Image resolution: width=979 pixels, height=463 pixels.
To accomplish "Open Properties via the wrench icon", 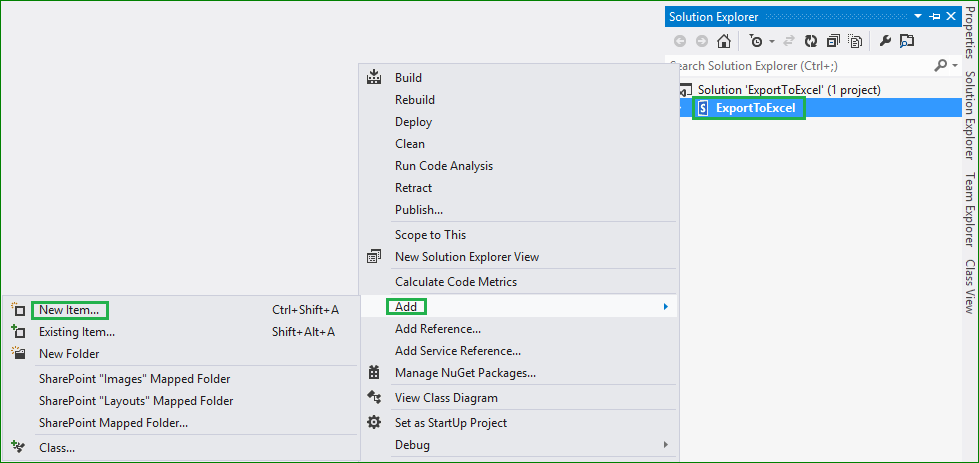I will [885, 41].
